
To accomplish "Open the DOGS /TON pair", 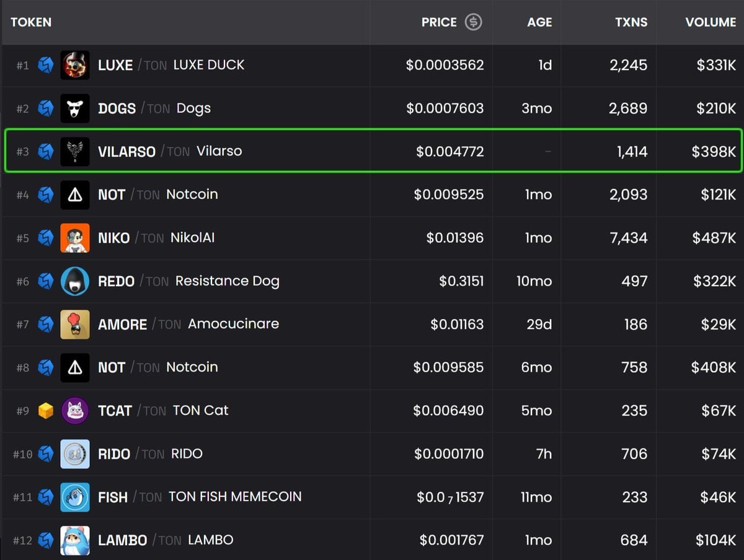I will tap(134, 108).
